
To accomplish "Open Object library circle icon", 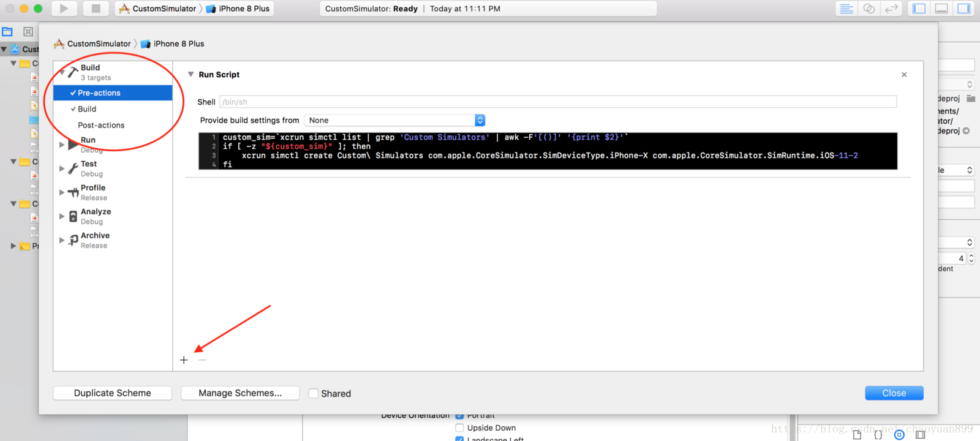I will point(899,435).
